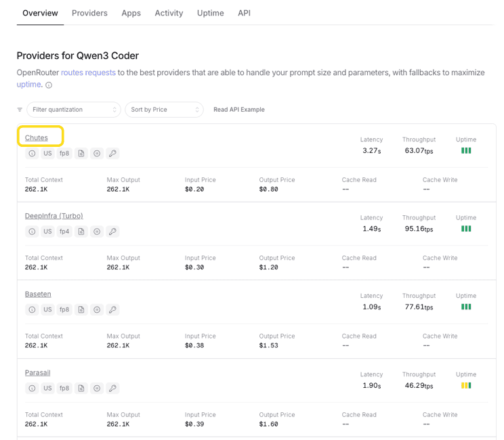The width and height of the screenshot is (504, 440).
Task: Follow the 'routes requests' link
Action: [x=88, y=72]
